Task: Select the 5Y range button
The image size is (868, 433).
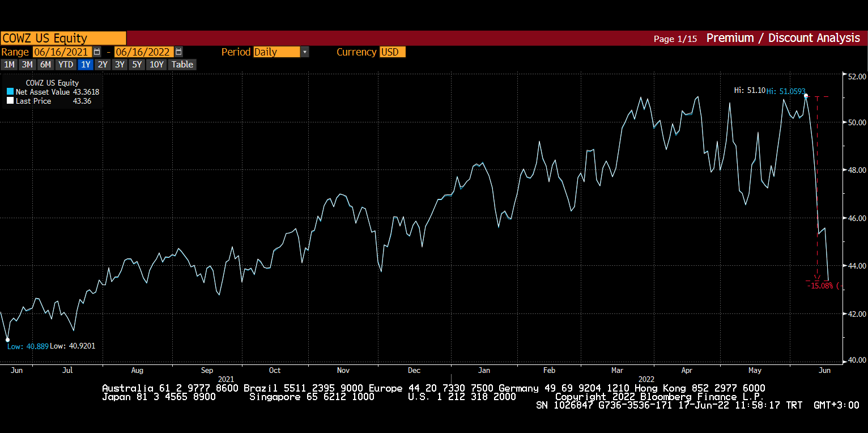Action: point(137,65)
